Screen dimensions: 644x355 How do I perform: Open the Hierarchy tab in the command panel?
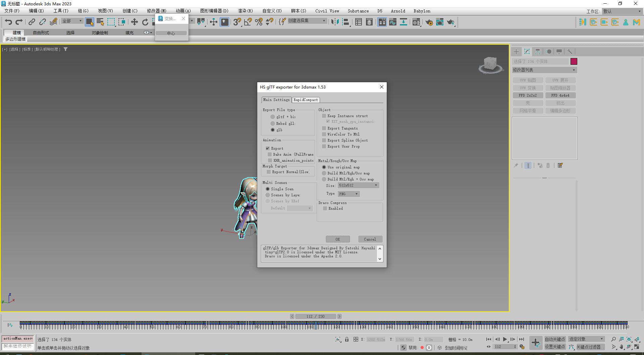click(538, 52)
